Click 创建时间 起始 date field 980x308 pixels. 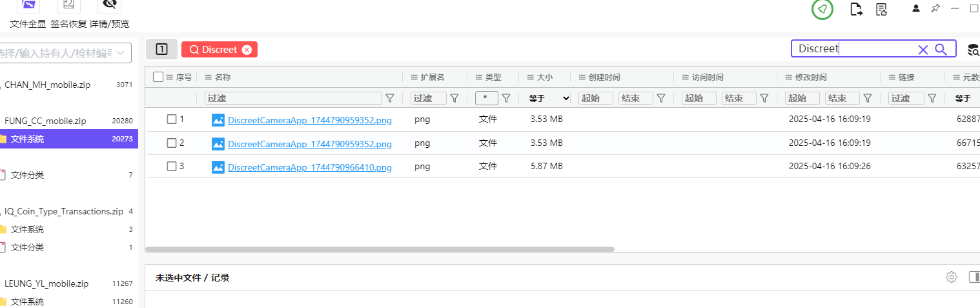click(596, 98)
